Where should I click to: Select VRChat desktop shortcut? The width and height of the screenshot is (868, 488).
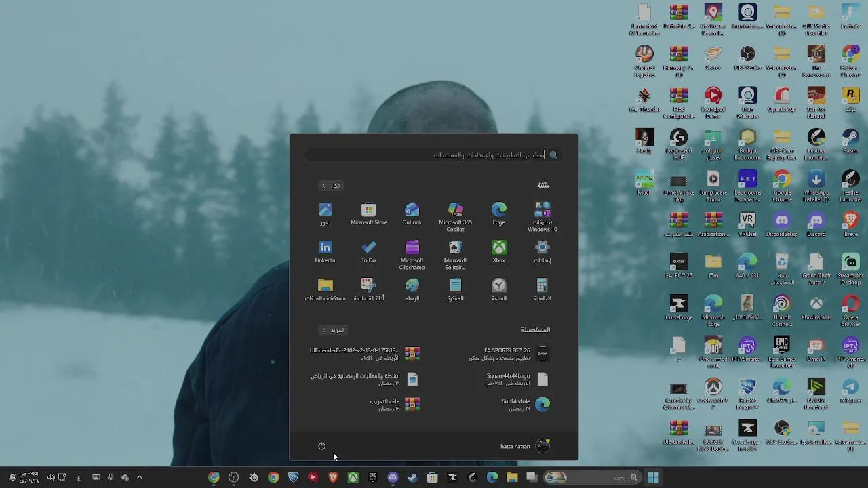(x=747, y=224)
